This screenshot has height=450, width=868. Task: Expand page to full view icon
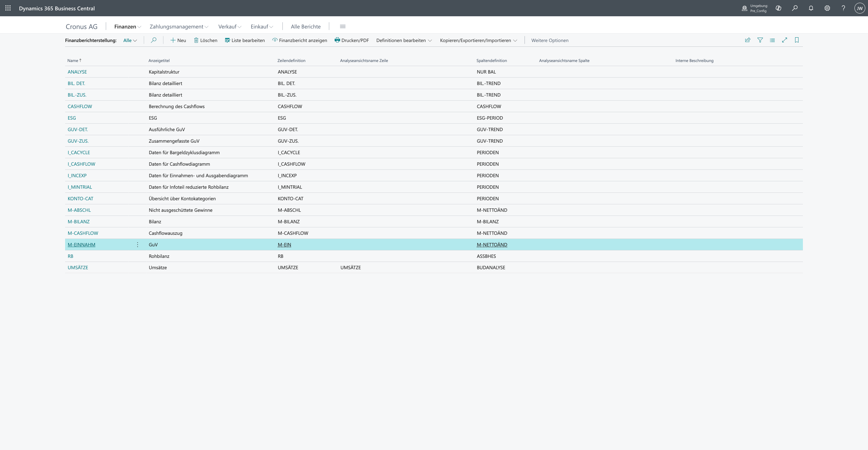(x=785, y=40)
